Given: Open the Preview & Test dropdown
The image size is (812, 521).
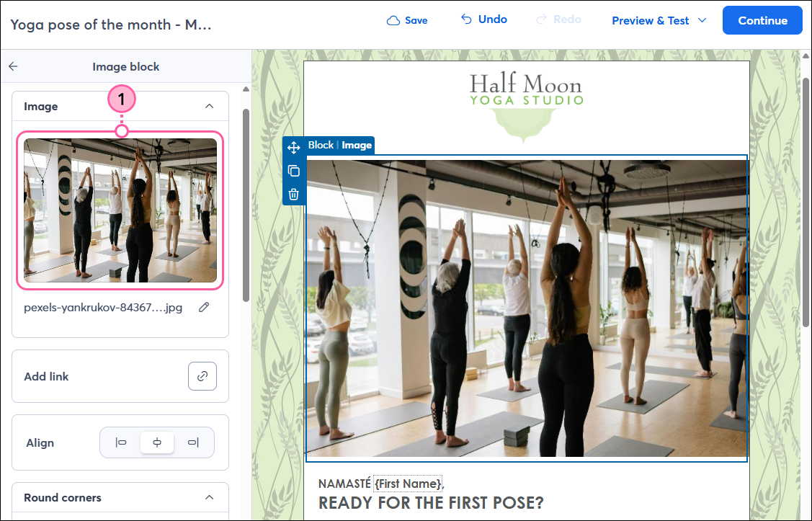Looking at the screenshot, I should point(659,21).
